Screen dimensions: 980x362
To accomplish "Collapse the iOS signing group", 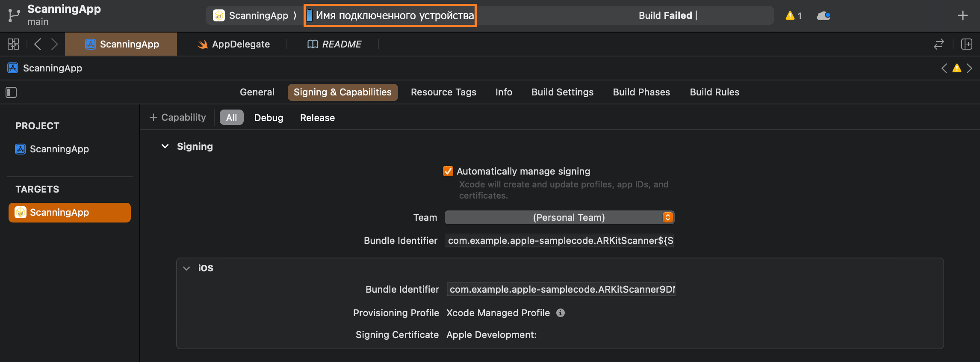I will (x=186, y=268).
